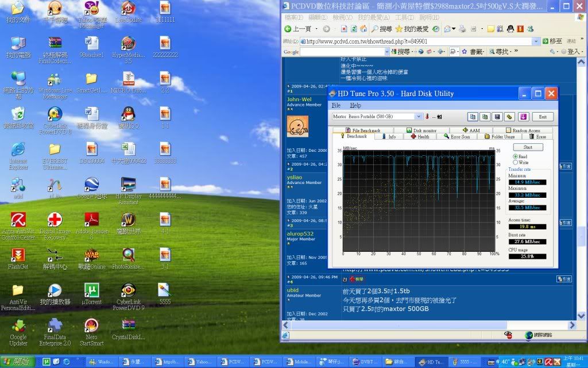588x368 pixels.
Task: Open the Folder Usage tab
Action: (500, 137)
